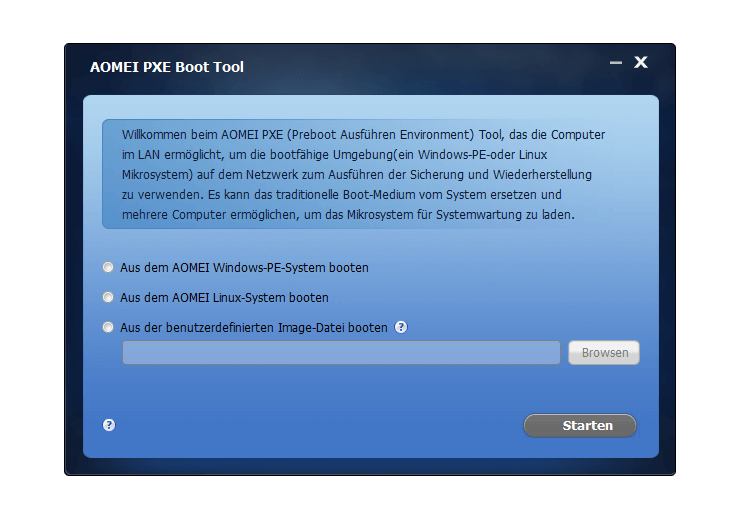Minimize the AOMEI PXE Boot Tool window
740x518 pixels.
coord(615,62)
